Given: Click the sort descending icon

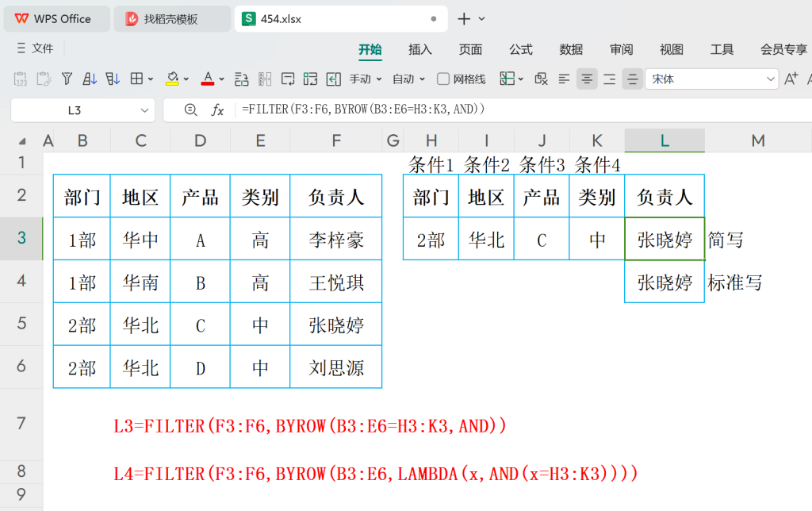Looking at the screenshot, I should [113, 79].
